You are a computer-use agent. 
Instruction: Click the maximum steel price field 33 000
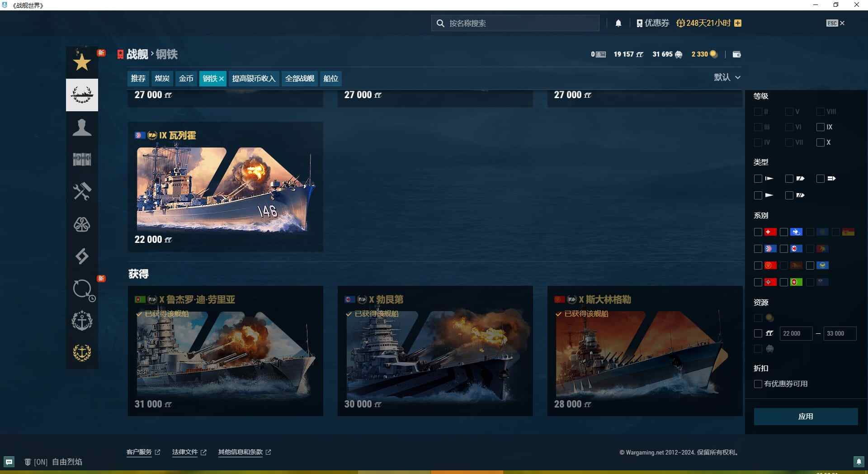840,333
